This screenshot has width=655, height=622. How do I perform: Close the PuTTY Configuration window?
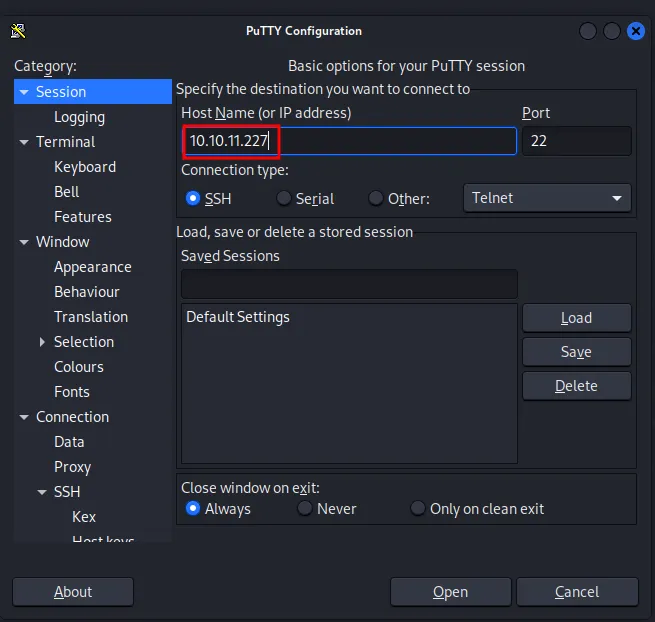coord(636,31)
